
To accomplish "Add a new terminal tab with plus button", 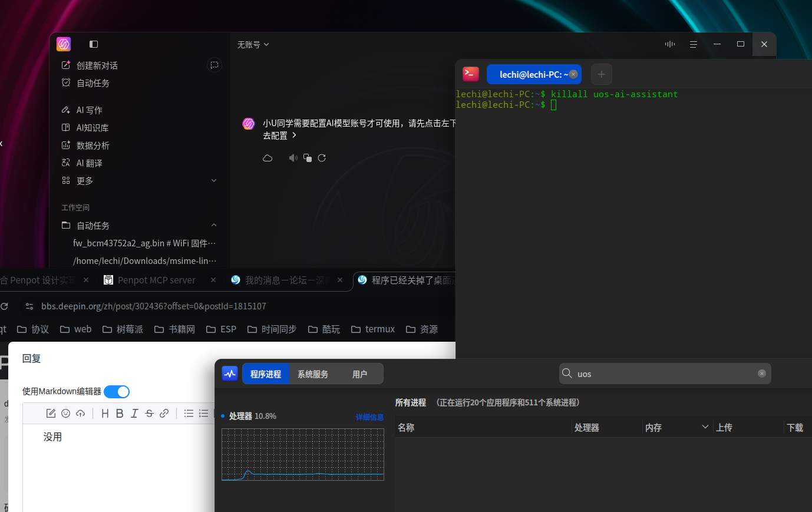I will 602,74.
